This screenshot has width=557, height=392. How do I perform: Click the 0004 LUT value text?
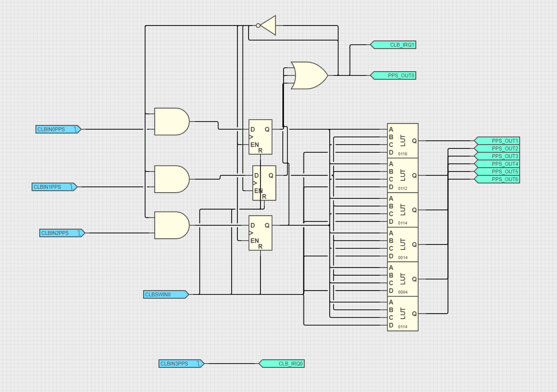pos(403,292)
